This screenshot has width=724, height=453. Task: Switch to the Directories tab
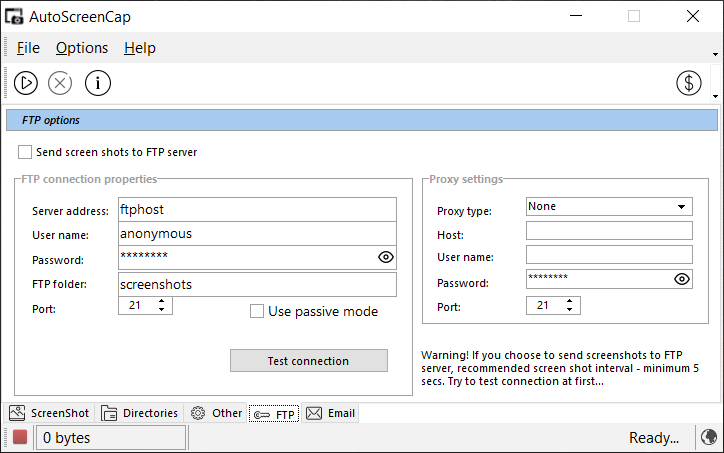139,413
